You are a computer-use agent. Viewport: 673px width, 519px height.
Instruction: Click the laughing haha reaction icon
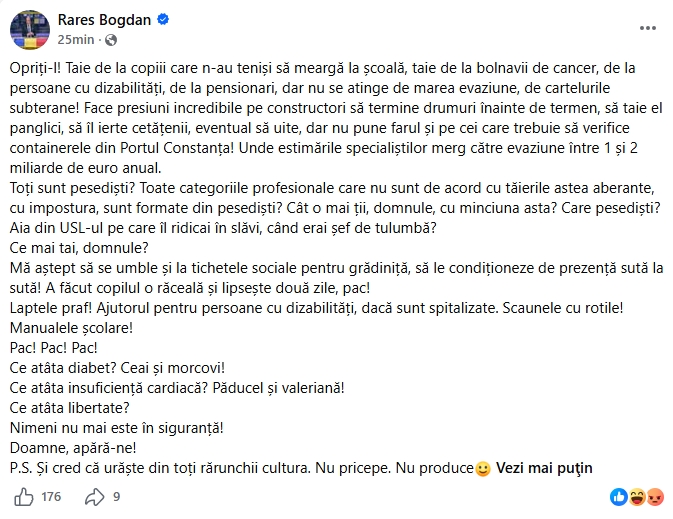(x=637, y=497)
